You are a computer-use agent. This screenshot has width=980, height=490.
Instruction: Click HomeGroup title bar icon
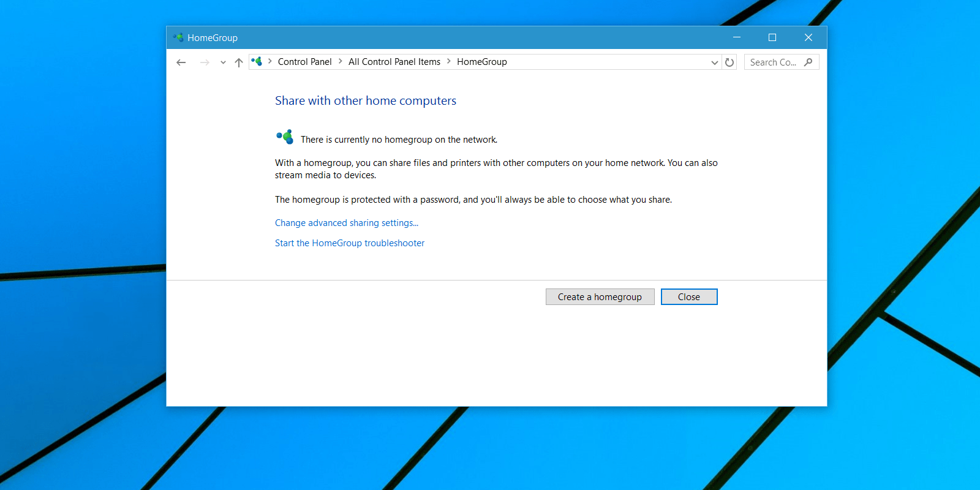coord(178,37)
